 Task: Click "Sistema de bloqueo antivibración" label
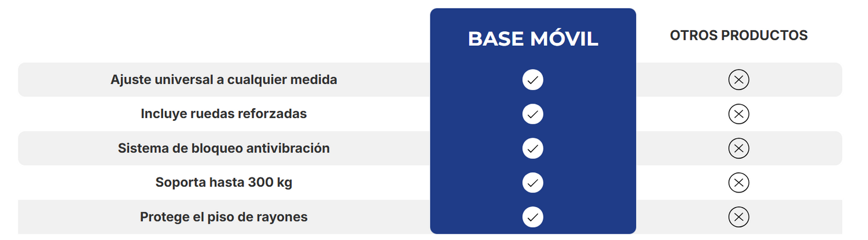pos(223,149)
